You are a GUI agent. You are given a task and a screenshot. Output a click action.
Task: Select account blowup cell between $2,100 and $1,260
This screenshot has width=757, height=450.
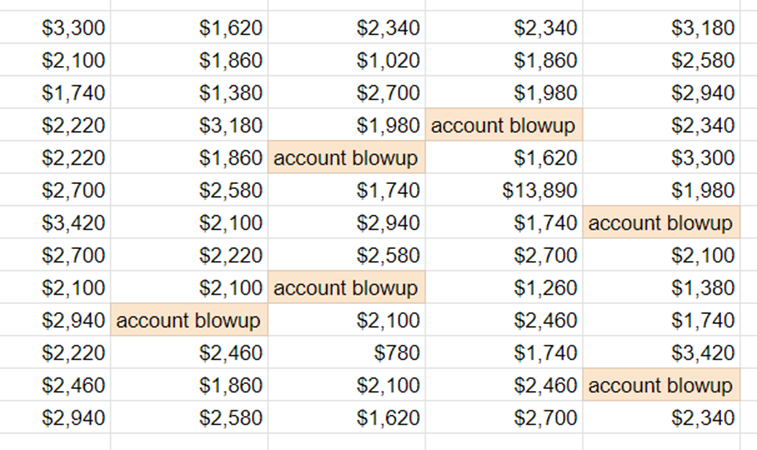pyautogui.click(x=347, y=288)
